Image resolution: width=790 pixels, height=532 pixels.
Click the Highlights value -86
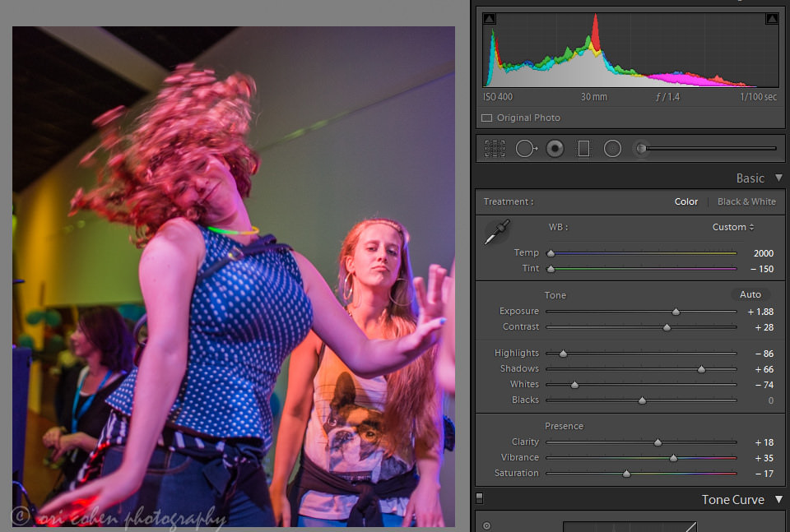(764, 354)
